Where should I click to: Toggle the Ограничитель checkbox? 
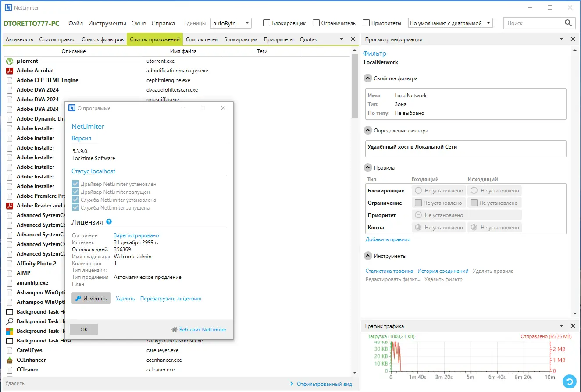tap(316, 23)
